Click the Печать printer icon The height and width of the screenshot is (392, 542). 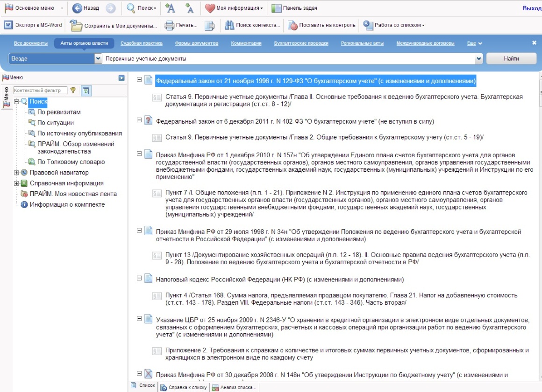pos(169,26)
